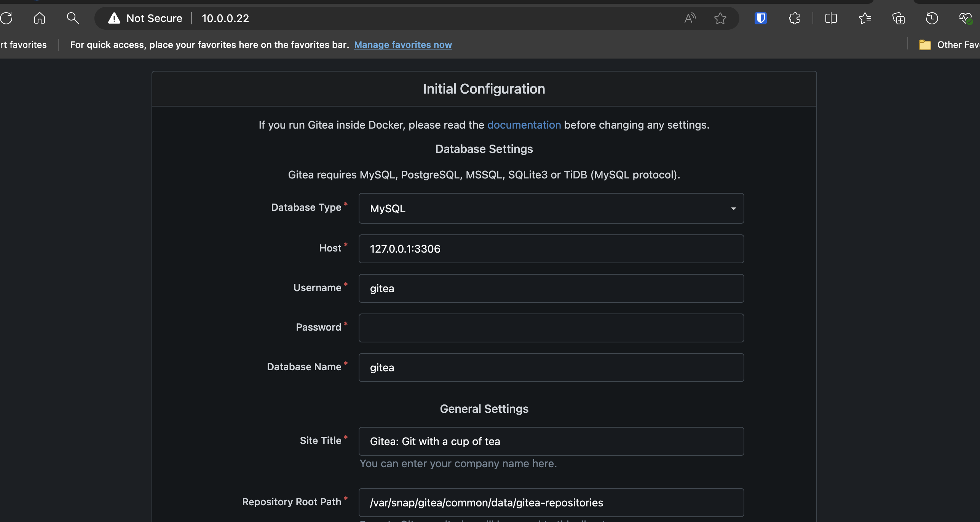Open the Other Favorites folder
Screen dimensions: 980x522
949,45
